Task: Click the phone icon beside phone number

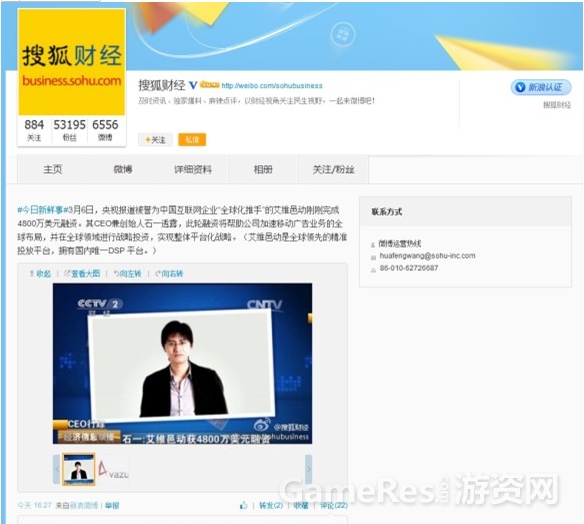Action: (373, 270)
